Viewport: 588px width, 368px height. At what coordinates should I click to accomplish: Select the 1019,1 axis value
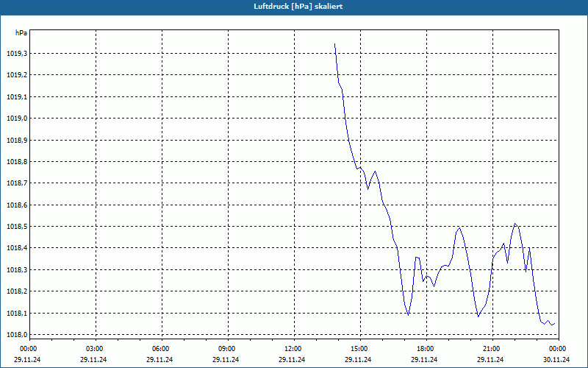(17, 97)
